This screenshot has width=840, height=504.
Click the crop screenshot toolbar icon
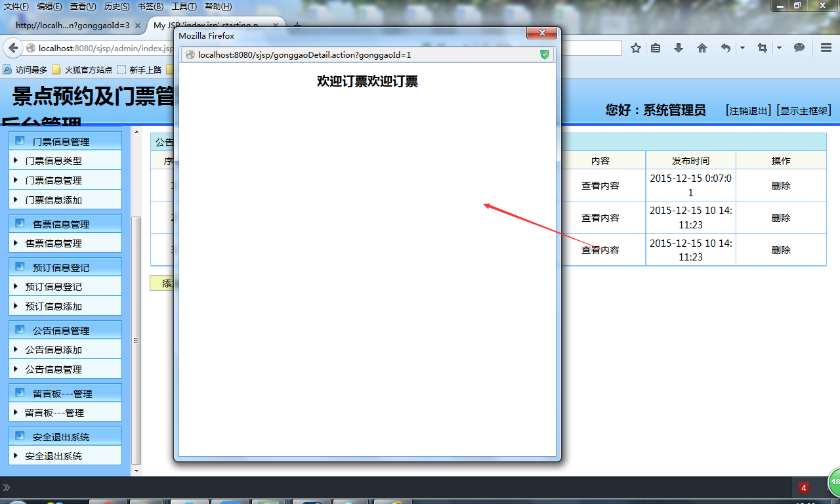763,48
